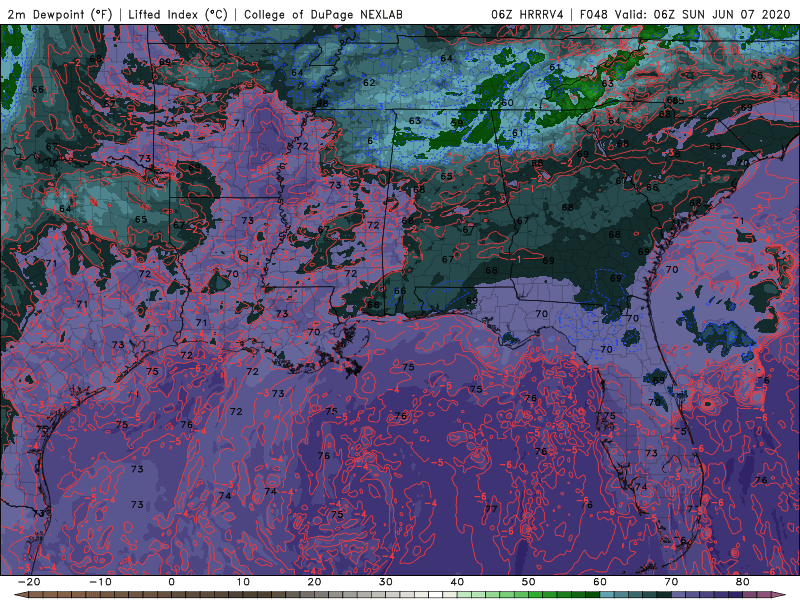The image size is (800, 600).
Task: Click the '40' color scale label
Action: tap(457, 582)
